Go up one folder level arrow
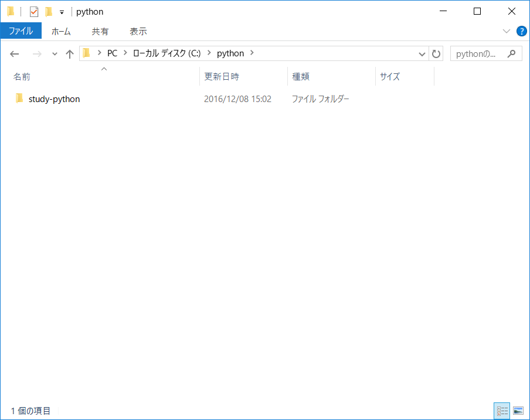This screenshot has width=530, height=420. tap(70, 54)
